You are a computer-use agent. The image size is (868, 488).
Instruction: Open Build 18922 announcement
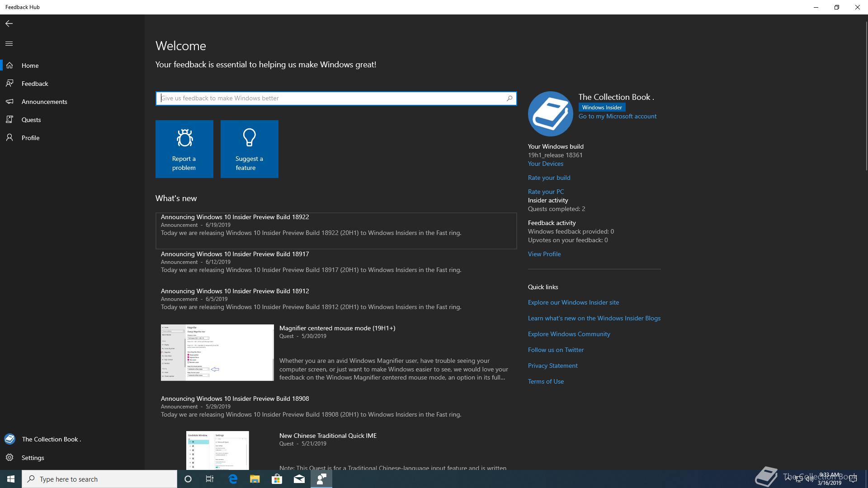(x=336, y=231)
